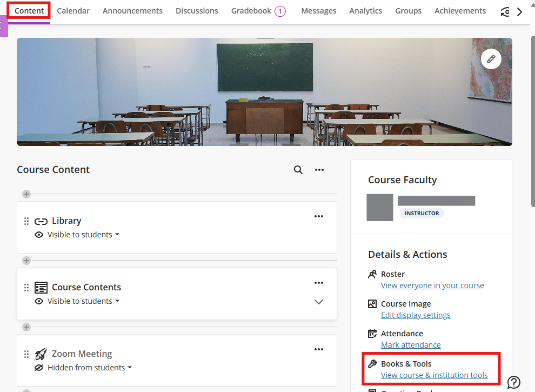The width and height of the screenshot is (535, 392).
Task: Open the Zoom Meeting title
Action: [82, 354]
